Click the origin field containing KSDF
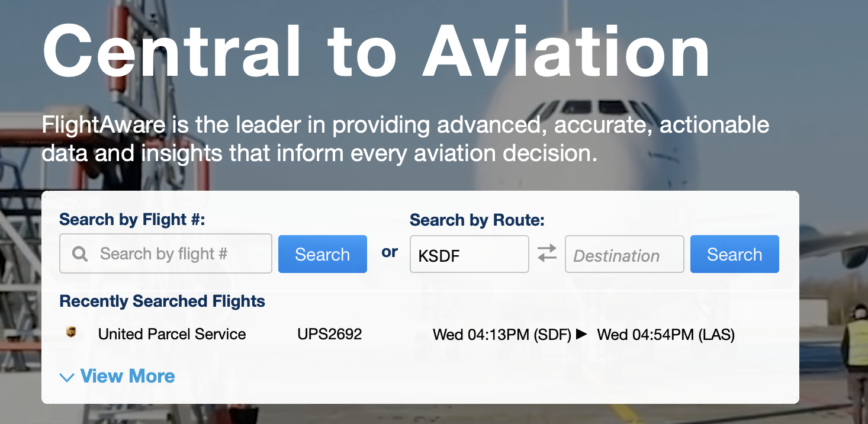 pos(469,255)
